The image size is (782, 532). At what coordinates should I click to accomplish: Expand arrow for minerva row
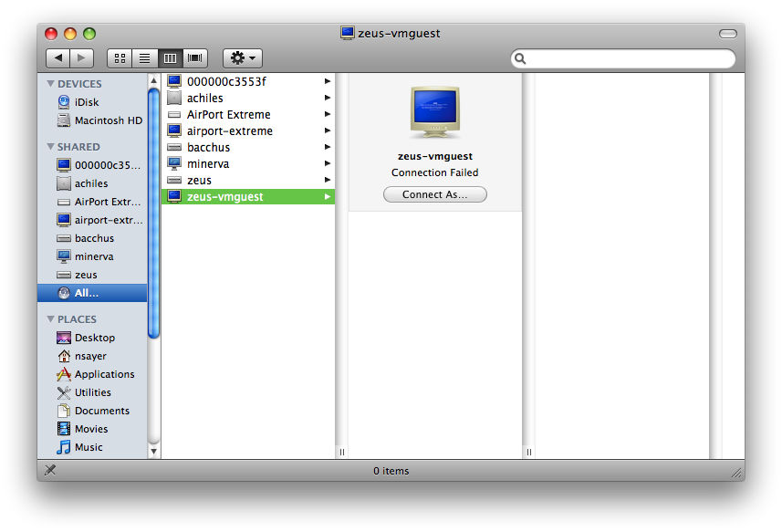point(328,163)
